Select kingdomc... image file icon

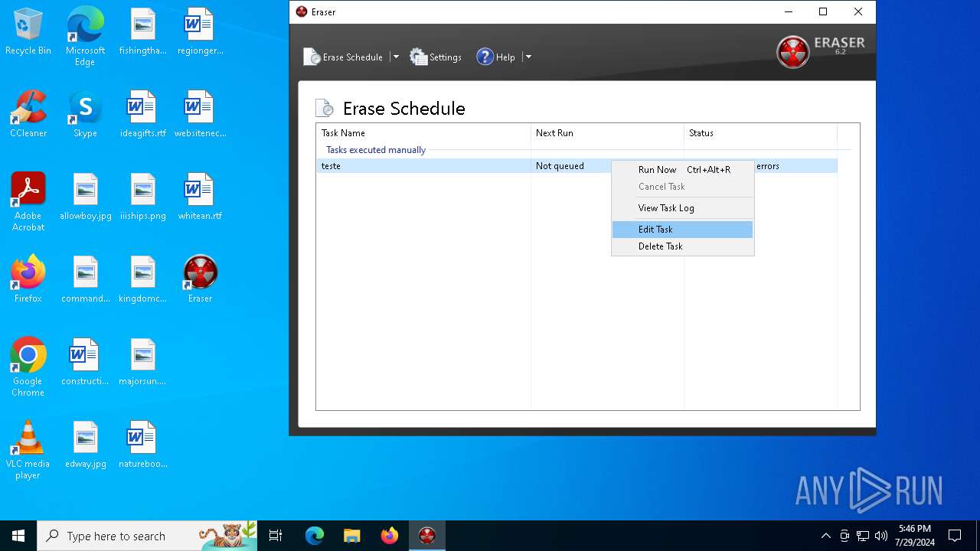[x=143, y=280]
